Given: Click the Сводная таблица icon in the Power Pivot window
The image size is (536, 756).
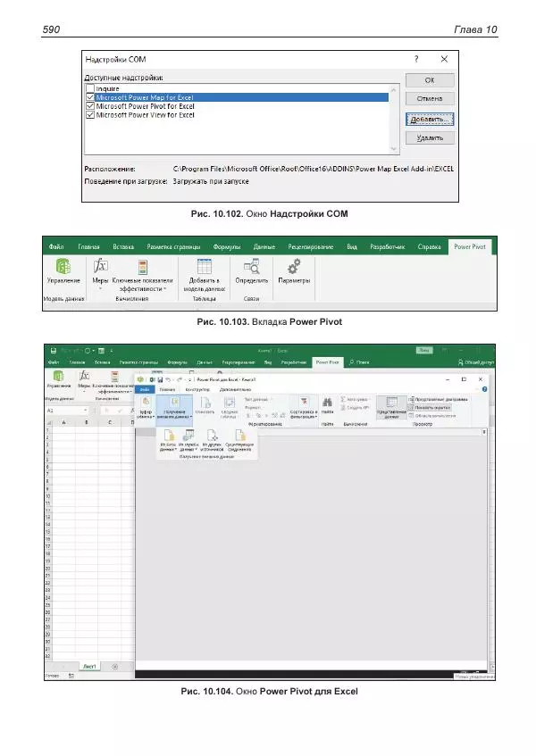Looking at the screenshot, I should pyautogui.click(x=230, y=403).
